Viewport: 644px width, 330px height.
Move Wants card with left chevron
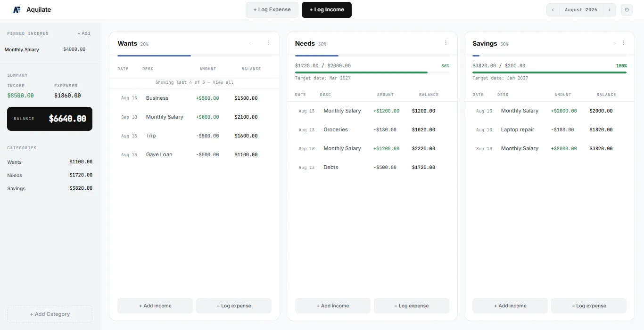[x=250, y=43]
